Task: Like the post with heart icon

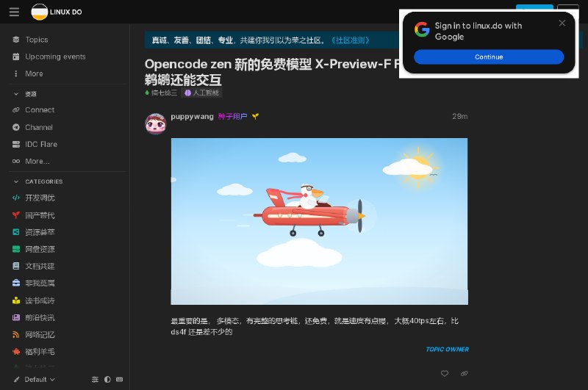Action: pyautogui.click(x=445, y=374)
